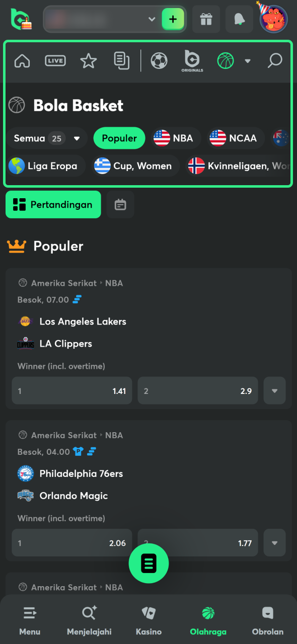The width and height of the screenshot is (297, 644).
Task: Open the bet slip list icon
Action: [x=121, y=61]
